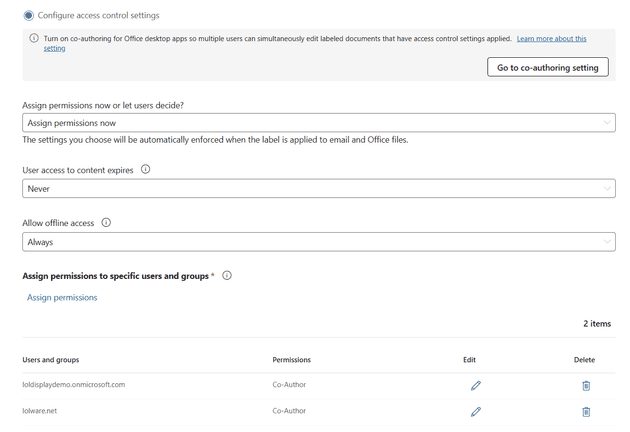Click the Edit column header
Viewport: 630px width, 432px height.
[x=469, y=360]
